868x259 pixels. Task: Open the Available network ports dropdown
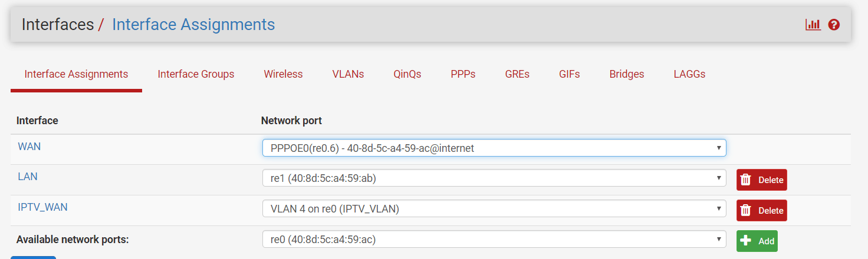click(494, 240)
